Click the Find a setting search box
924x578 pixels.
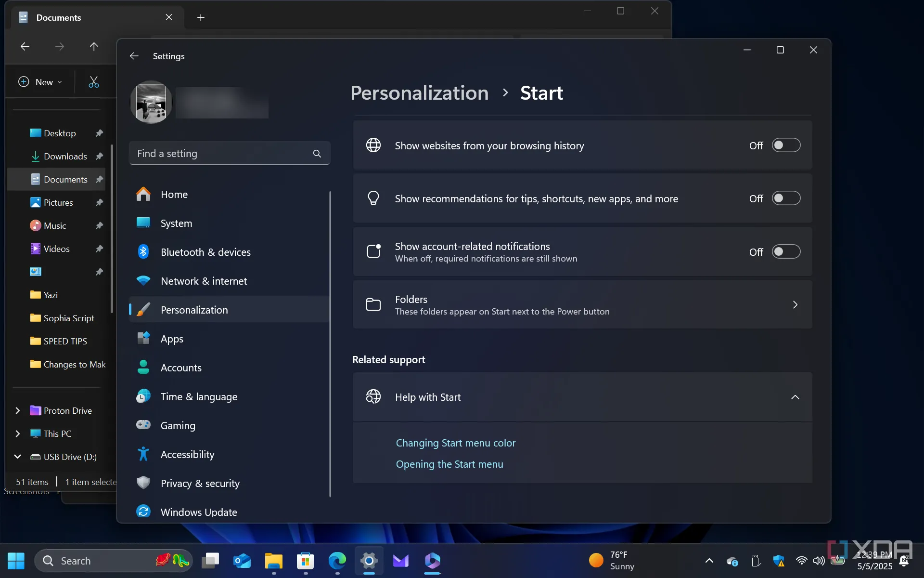pos(230,154)
